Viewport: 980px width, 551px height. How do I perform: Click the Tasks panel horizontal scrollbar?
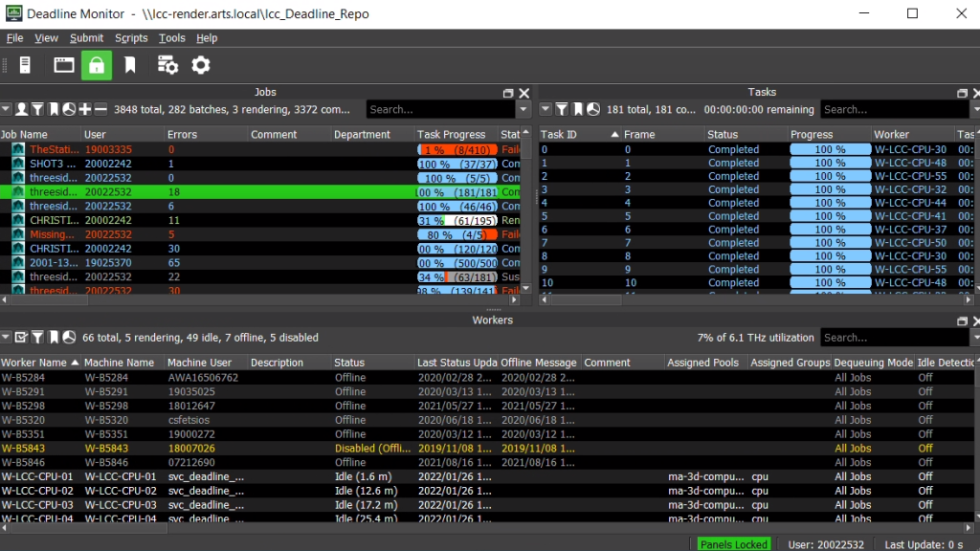coord(586,299)
